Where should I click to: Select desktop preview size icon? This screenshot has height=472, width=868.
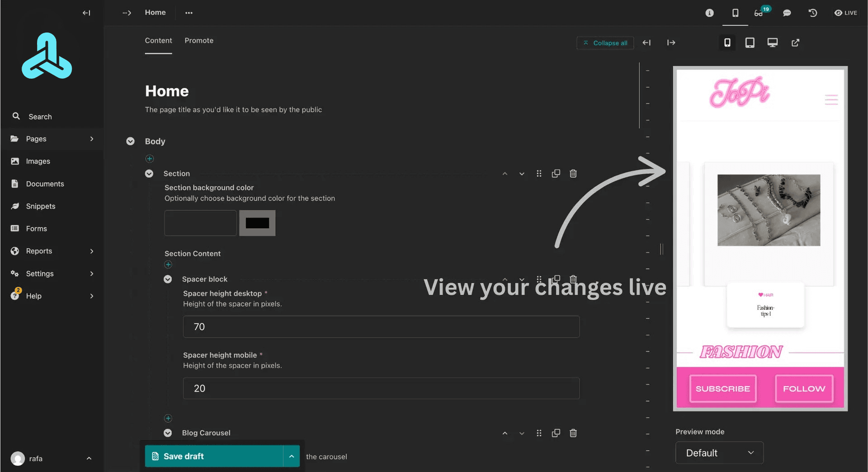[772, 42]
